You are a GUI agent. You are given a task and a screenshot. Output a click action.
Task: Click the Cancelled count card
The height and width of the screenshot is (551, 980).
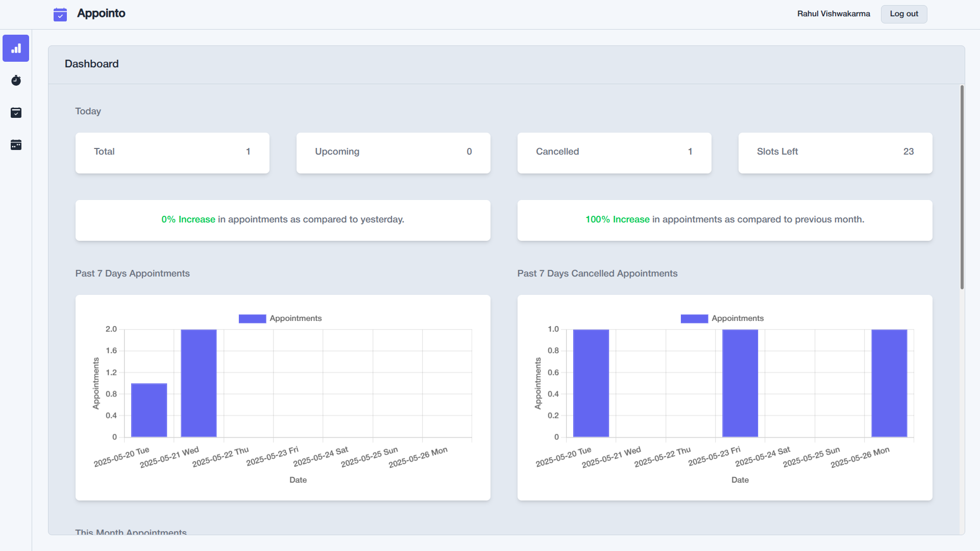pyautogui.click(x=614, y=153)
